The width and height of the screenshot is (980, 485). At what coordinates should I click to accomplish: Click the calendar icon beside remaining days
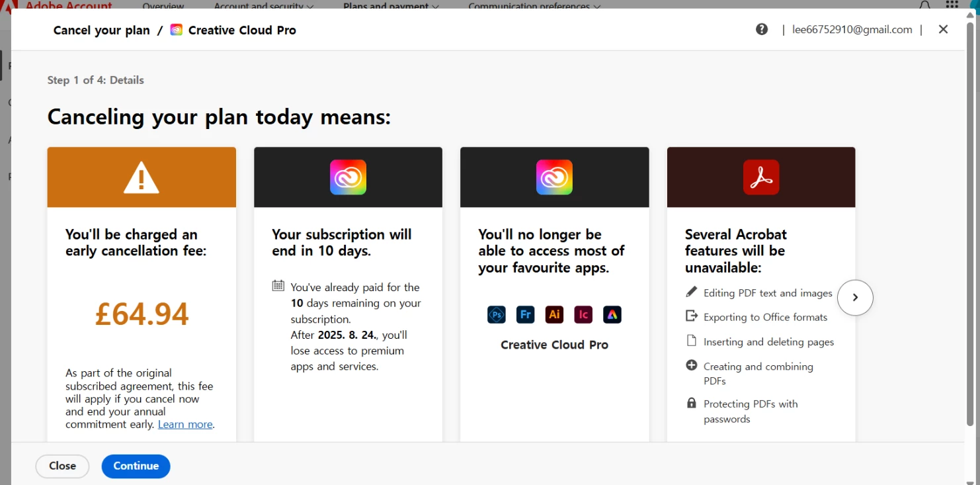tap(278, 286)
